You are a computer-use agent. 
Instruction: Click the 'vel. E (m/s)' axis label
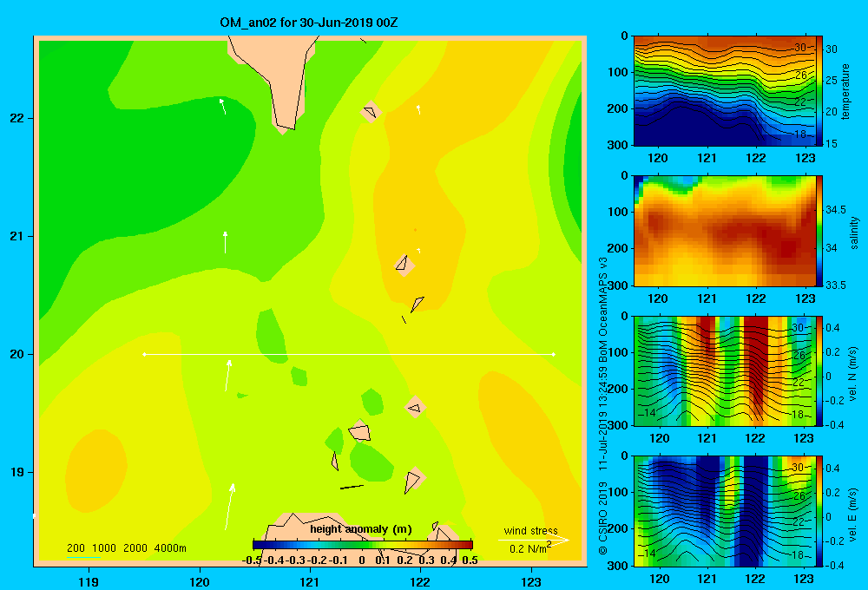point(853,515)
